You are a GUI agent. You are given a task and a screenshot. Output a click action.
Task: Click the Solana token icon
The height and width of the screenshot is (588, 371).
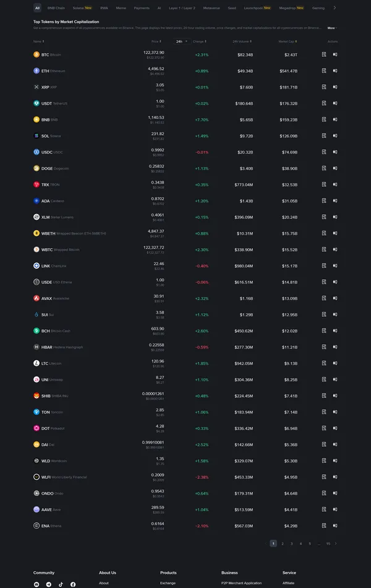tap(36, 136)
